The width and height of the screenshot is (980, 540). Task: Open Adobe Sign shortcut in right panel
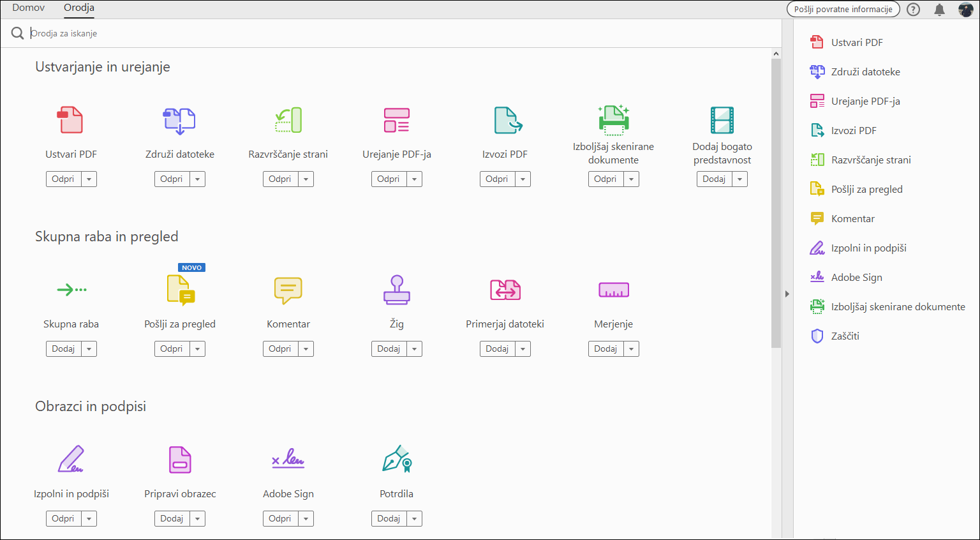[847, 277]
